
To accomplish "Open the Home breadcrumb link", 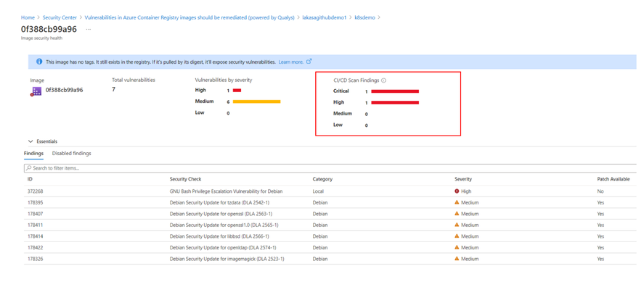I will pos(28,17).
